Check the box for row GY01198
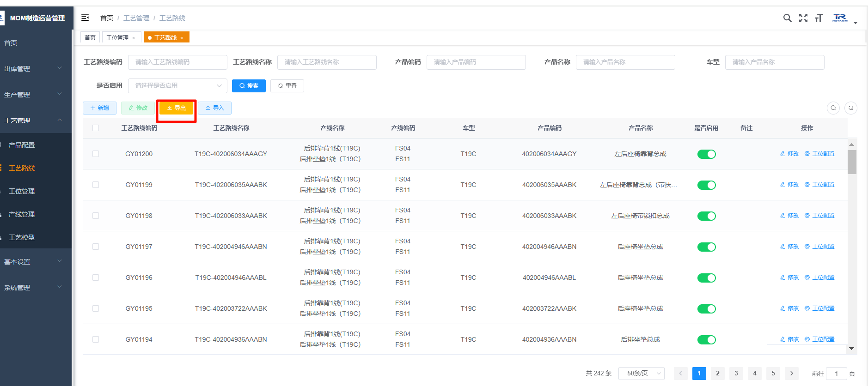 96,216
